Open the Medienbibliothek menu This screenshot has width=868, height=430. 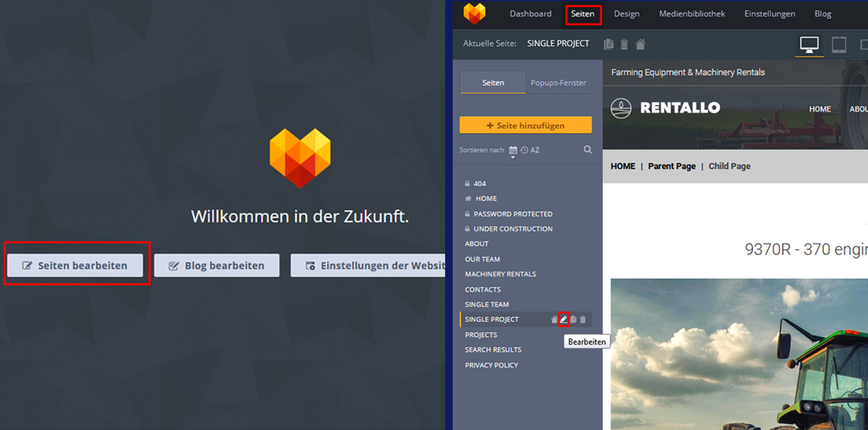coord(692,14)
